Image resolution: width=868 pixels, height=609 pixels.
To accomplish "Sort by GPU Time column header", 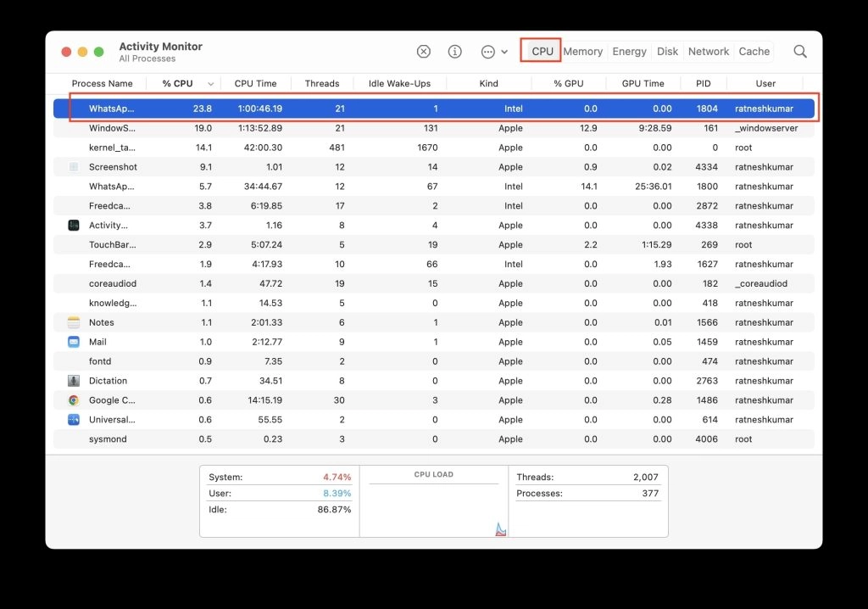I will [643, 84].
